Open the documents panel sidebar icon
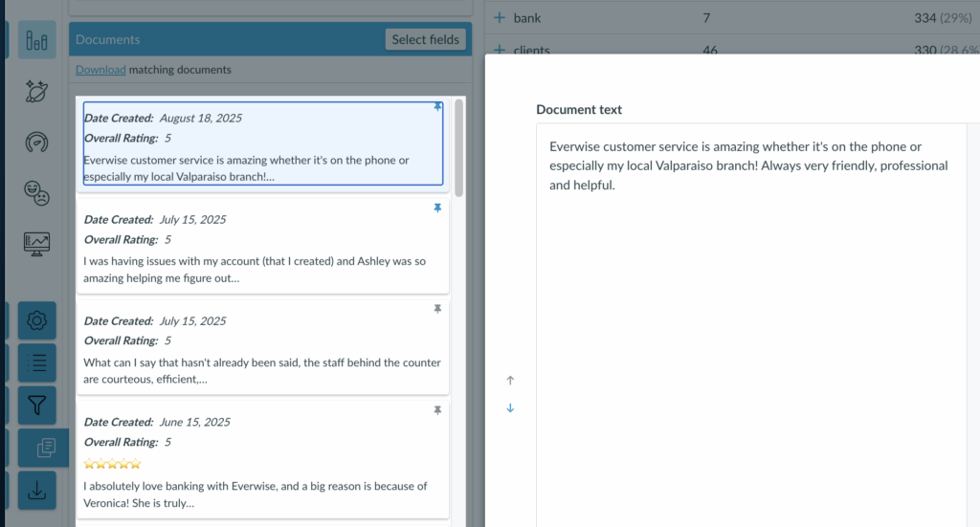Viewport: 980px width, 527px height. pos(45,448)
